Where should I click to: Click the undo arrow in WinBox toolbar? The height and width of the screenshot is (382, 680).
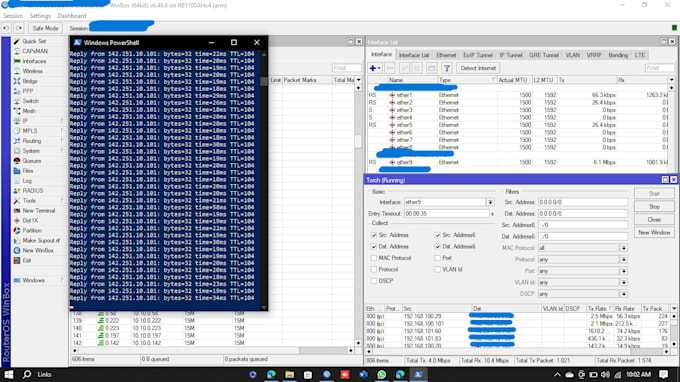click(x=6, y=28)
